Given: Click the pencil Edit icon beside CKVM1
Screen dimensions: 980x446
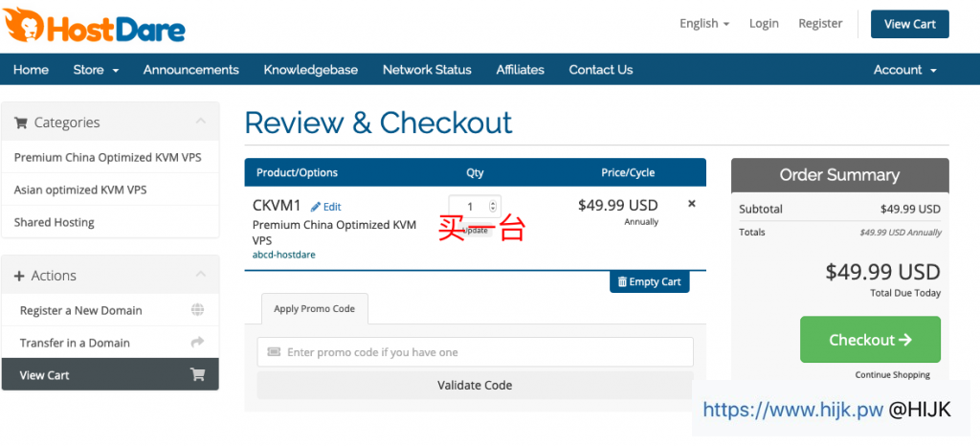Looking at the screenshot, I should point(316,207).
